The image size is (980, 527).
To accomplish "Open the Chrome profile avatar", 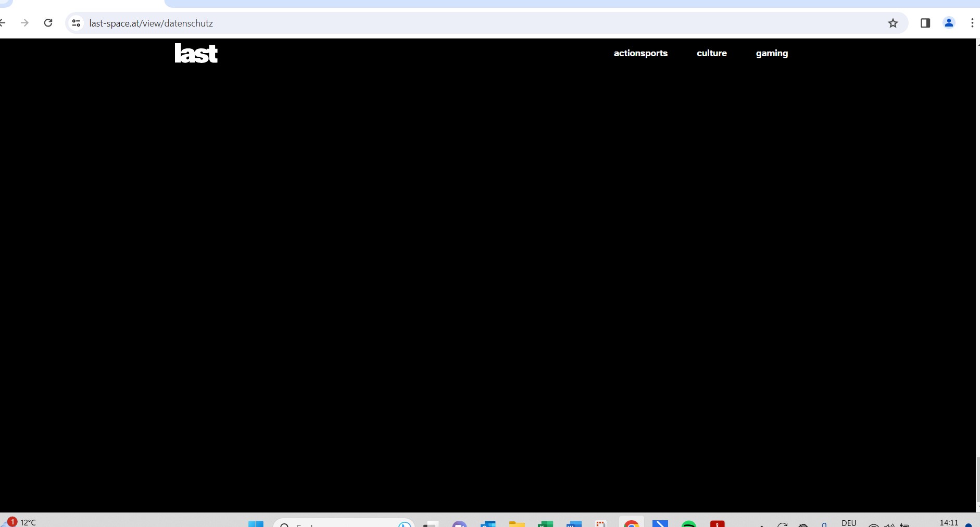I will [949, 23].
